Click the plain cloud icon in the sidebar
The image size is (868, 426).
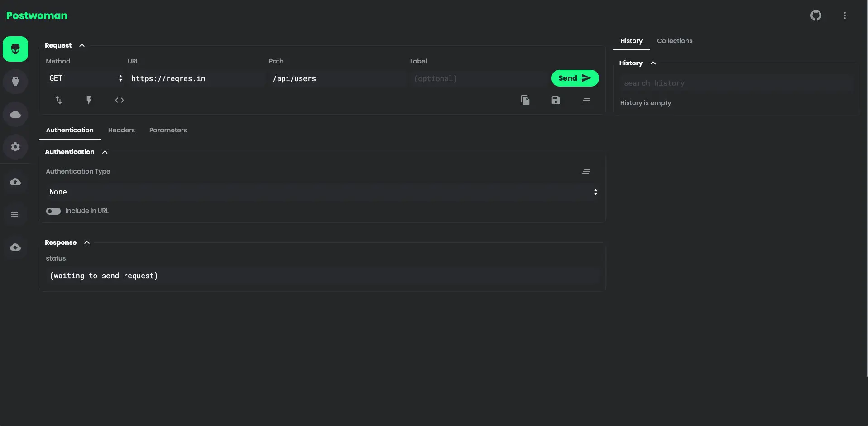15,114
